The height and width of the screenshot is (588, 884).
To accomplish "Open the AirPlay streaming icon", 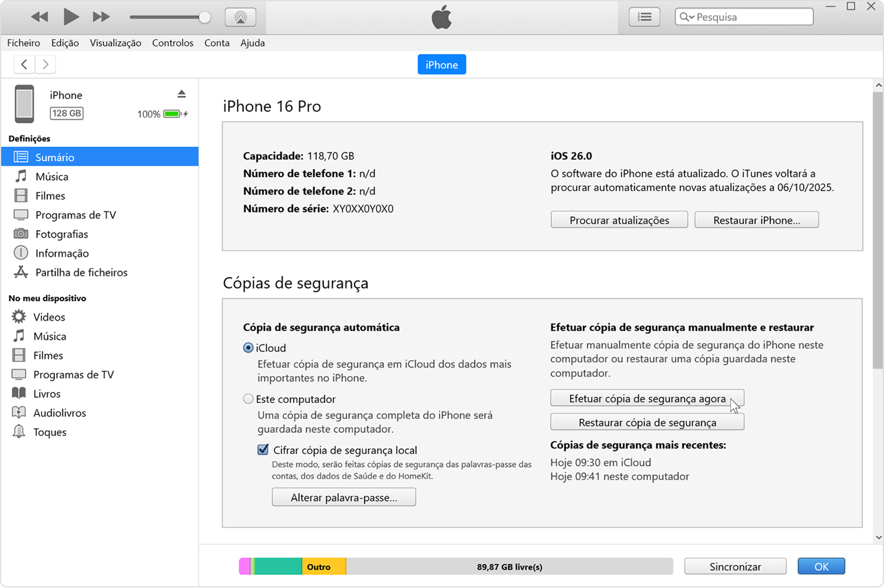I will click(240, 16).
